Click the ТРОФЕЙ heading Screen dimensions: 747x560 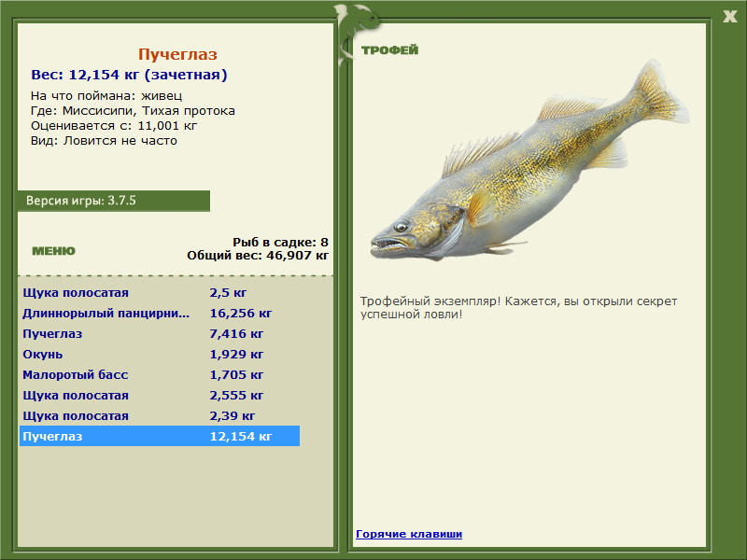pos(389,50)
